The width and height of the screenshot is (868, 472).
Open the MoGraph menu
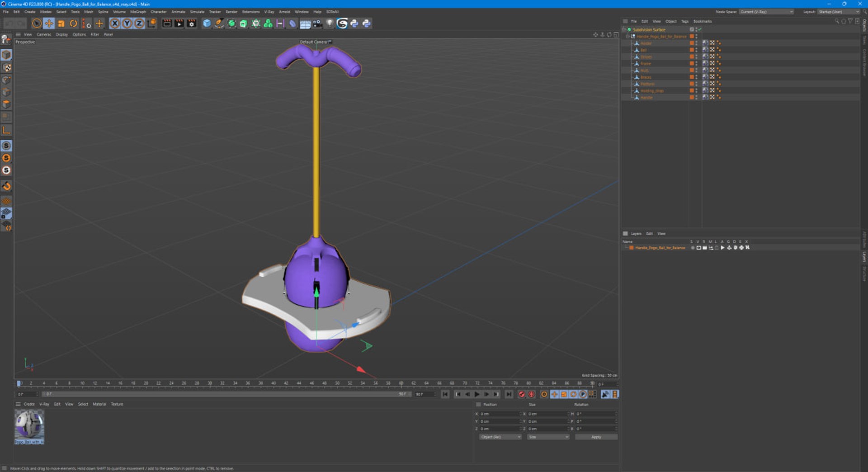(x=138, y=12)
